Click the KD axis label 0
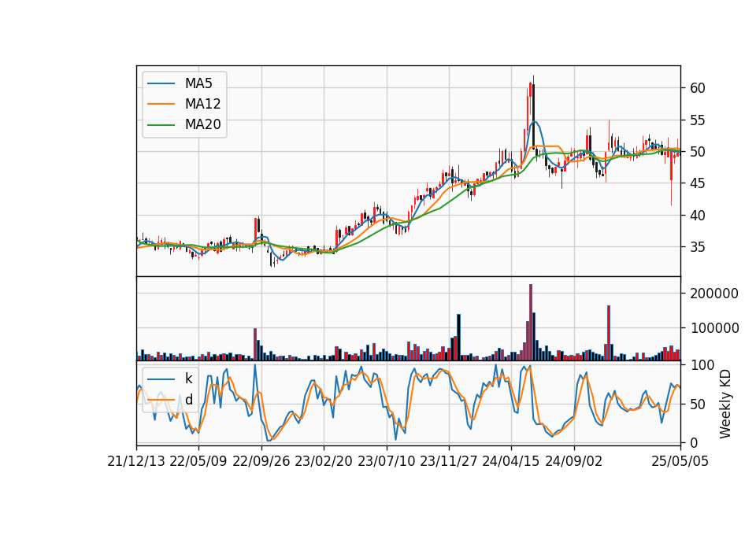Screen dimensions: 756x543 (694, 443)
